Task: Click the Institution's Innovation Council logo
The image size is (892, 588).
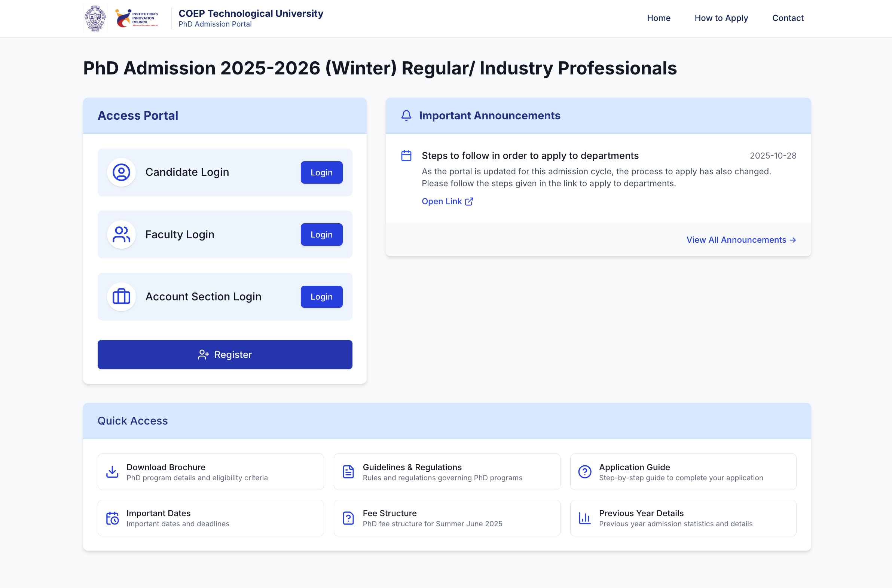Action: point(137,18)
